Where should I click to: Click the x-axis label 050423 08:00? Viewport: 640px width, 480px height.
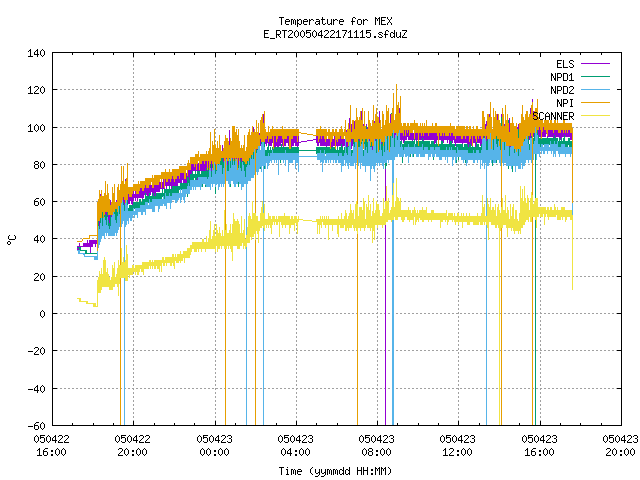377,445
